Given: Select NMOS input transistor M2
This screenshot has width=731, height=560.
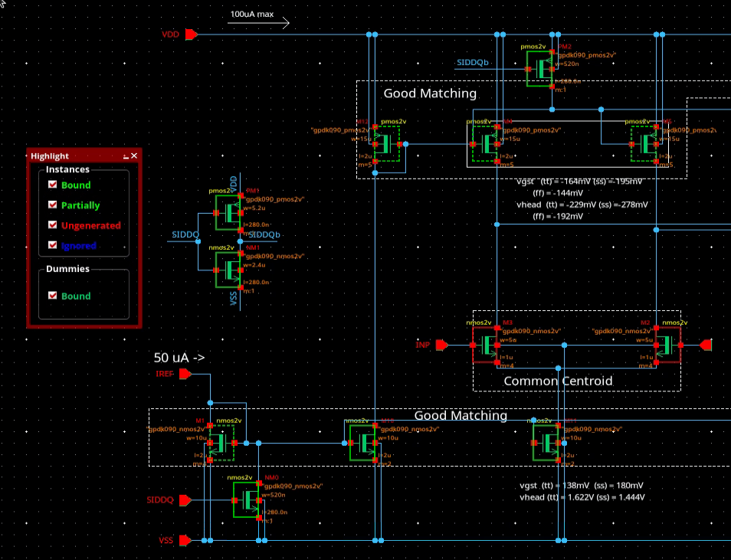Looking at the screenshot, I should pyautogui.click(x=668, y=345).
